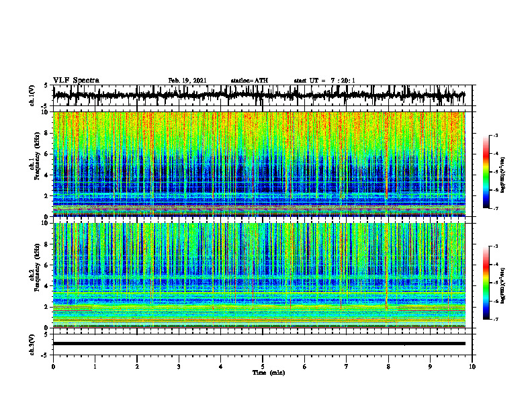Click the "-5" tick on ch.3(V) axis
532x411 pixels.
pos(45,355)
